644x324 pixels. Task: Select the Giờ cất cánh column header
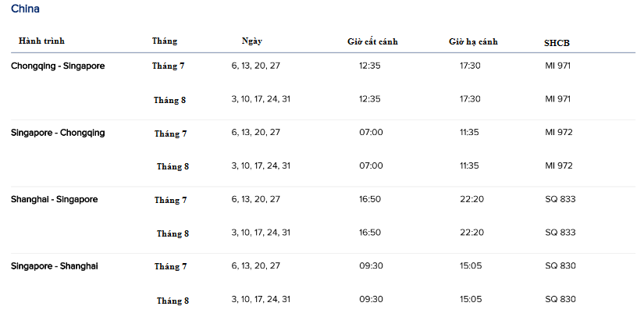pos(372,41)
